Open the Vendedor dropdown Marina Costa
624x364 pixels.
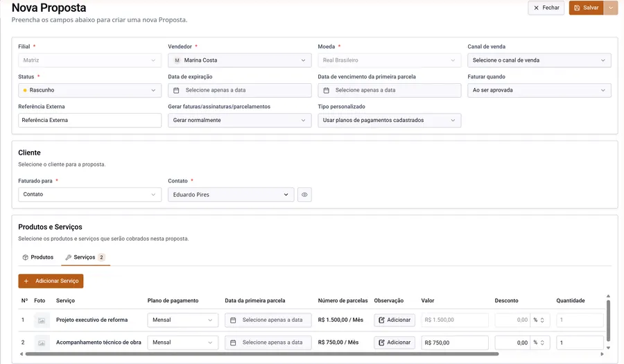coord(240,60)
